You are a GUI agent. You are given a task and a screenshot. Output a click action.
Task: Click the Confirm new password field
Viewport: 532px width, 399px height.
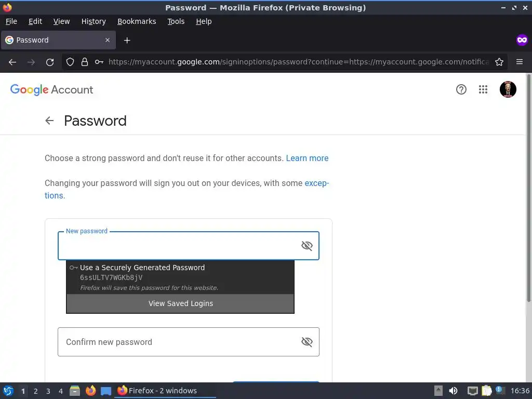(x=188, y=342)
